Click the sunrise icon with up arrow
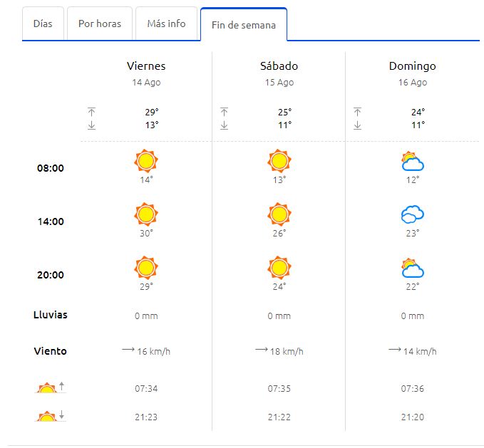 51,387
